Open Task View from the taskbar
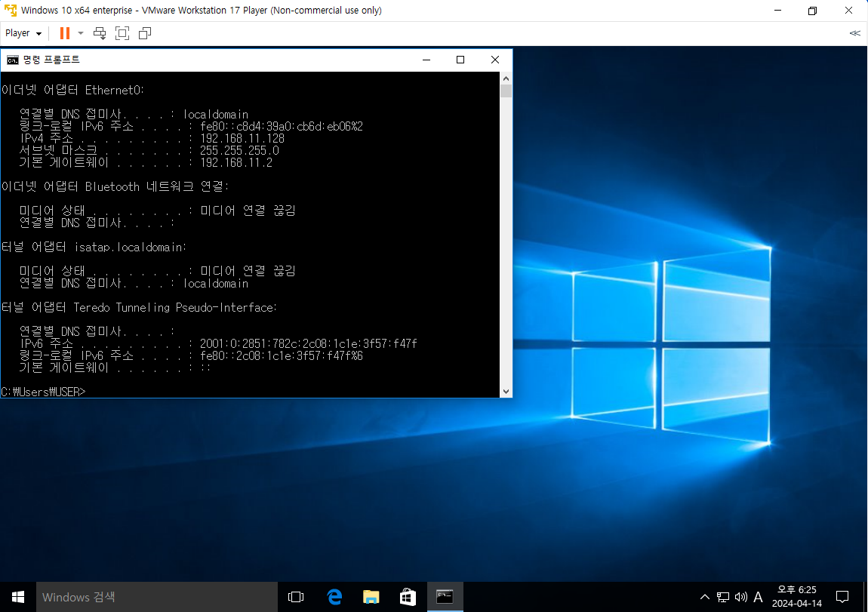 tap(296, 597)
